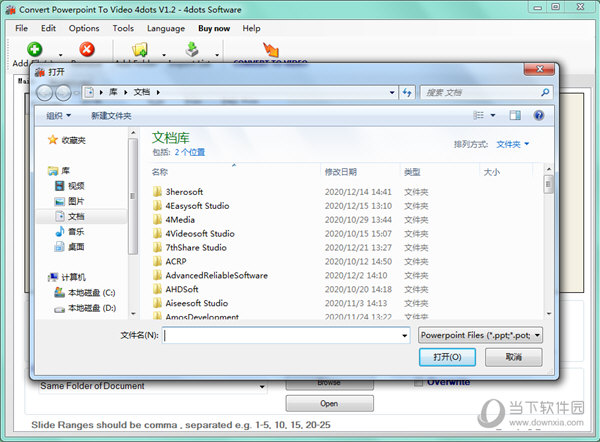Viewport: 600px width, 442px height.
Task: Select 音乐 in navigation pane
Action: coord(70,232)
